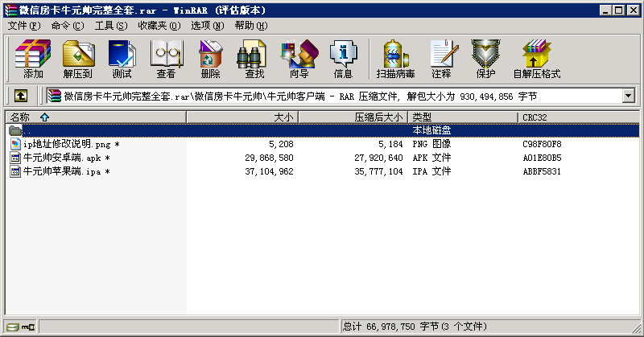The image size is (644, 337).
Task: Click the 添加 (Add) toolbar icon
Action: coord(33,60)
